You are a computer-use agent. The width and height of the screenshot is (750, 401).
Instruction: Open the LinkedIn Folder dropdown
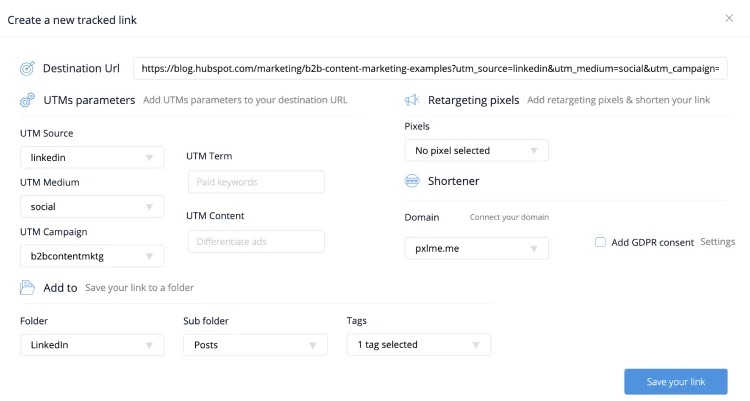(x=92, y=344)
